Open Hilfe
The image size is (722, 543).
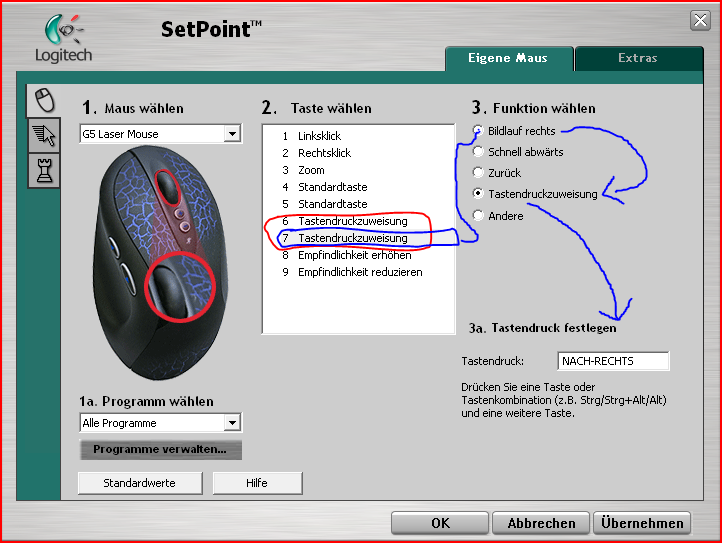click(257, 483)
